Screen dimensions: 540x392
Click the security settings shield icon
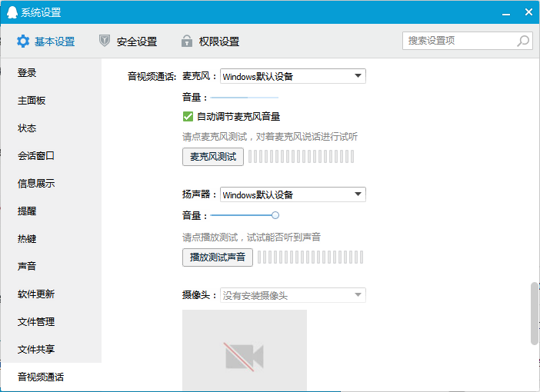(105, 42)
